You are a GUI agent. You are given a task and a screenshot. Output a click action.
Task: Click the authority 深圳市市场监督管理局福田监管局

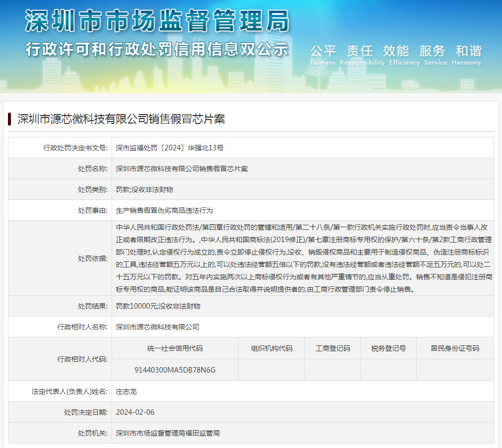point(168,433)
